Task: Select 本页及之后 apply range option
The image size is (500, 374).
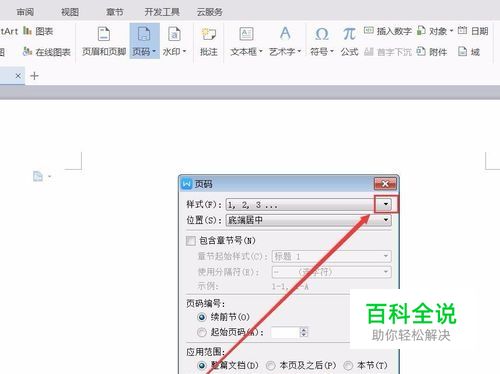Action: click(x=271, y=366)
